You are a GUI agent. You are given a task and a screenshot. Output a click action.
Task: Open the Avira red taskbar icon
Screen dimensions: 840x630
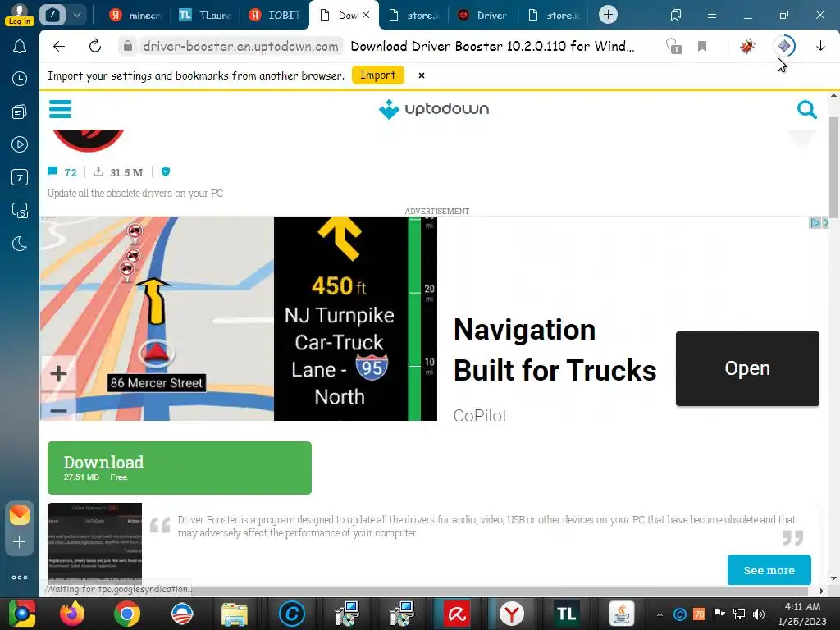pos(456,614)
